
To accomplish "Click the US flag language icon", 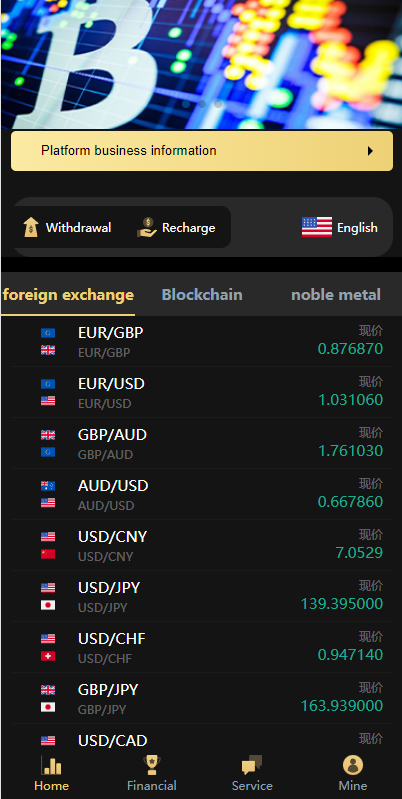I will click(316, 227).
